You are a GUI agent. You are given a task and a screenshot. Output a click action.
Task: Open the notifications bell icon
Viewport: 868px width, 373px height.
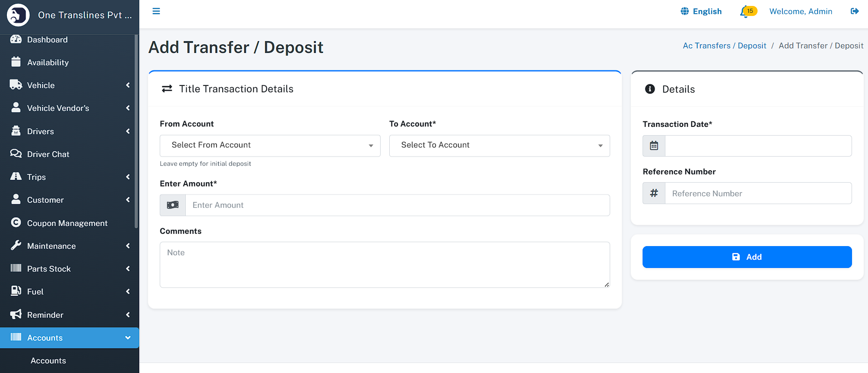click(745, 11)
